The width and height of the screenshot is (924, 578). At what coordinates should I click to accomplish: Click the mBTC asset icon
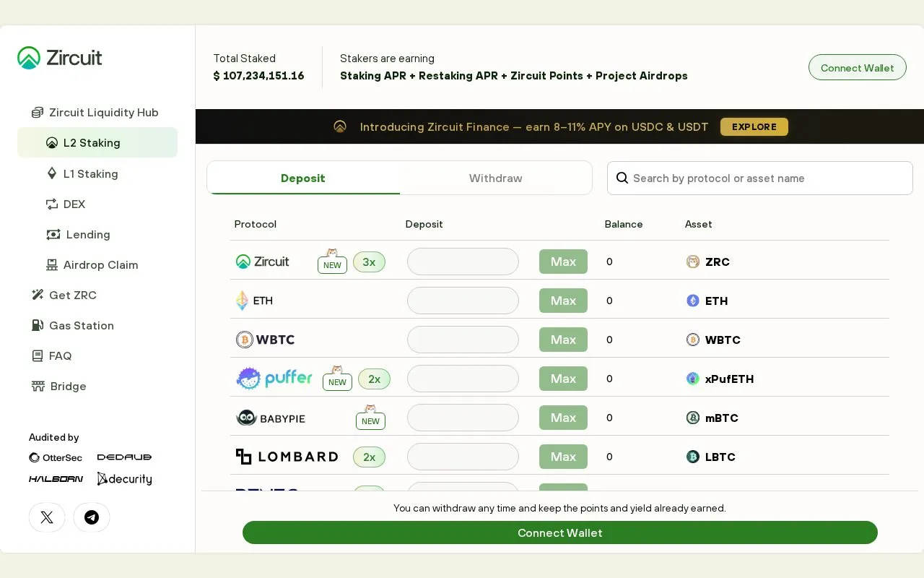point(693,418)
